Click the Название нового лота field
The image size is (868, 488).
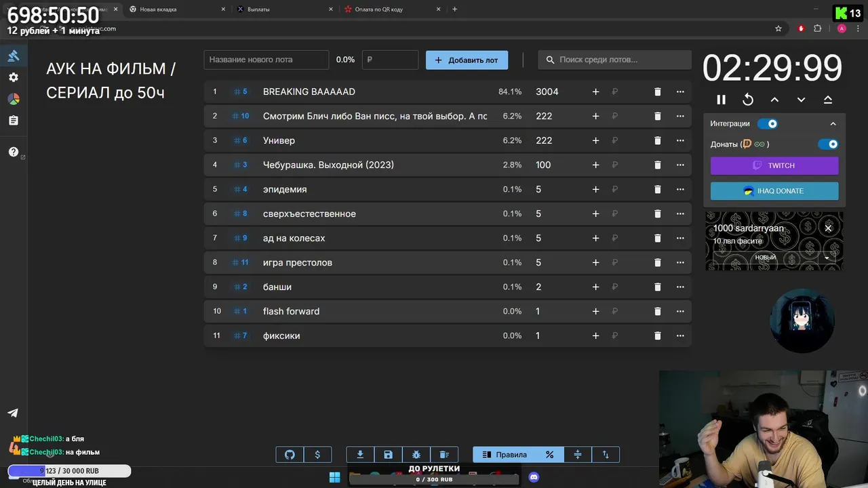click(266, 60)
